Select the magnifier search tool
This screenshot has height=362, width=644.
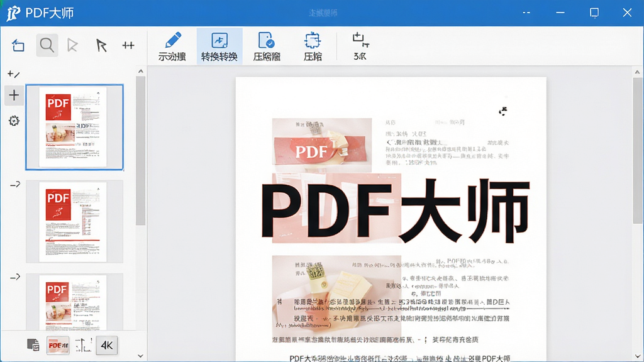tap(47, 45)
